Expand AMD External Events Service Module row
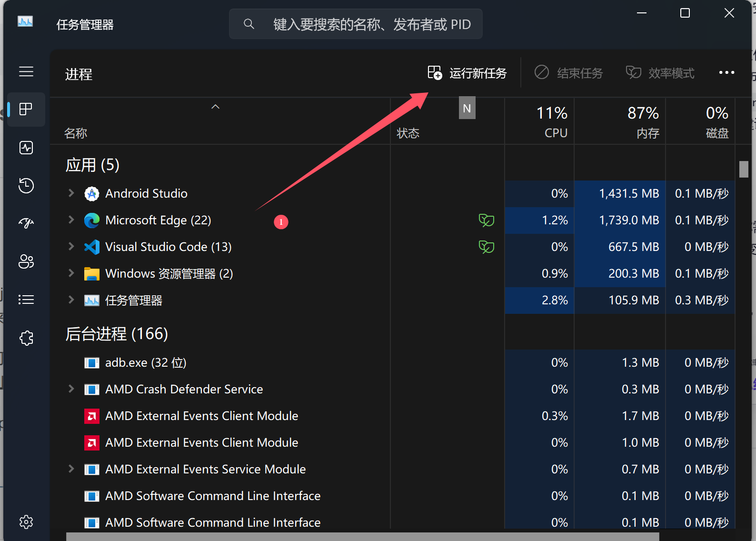Viewport: 756px width, 541px height. coord(71,469)
